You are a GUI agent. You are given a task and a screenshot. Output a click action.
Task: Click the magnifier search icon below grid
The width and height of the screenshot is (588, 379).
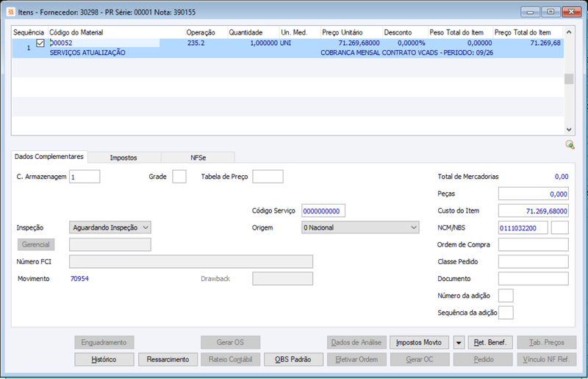[570, 145]
